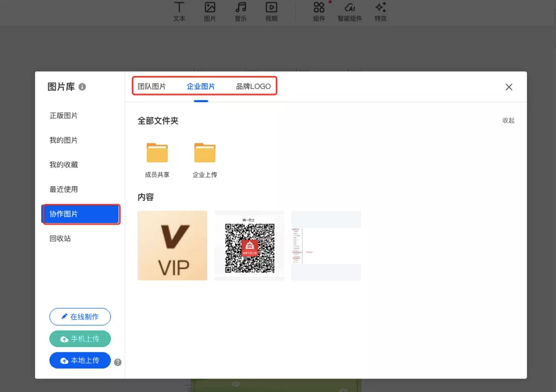Click the help question mark near 本地上传
Image resolution: width=556 pixels, height=392 pixels.
[118, 362]
